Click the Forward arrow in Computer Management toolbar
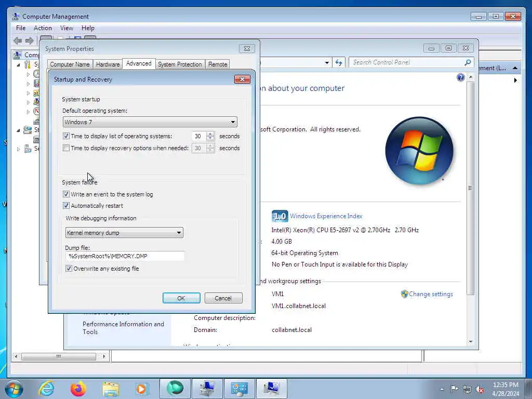 click(x=30, y=41)
